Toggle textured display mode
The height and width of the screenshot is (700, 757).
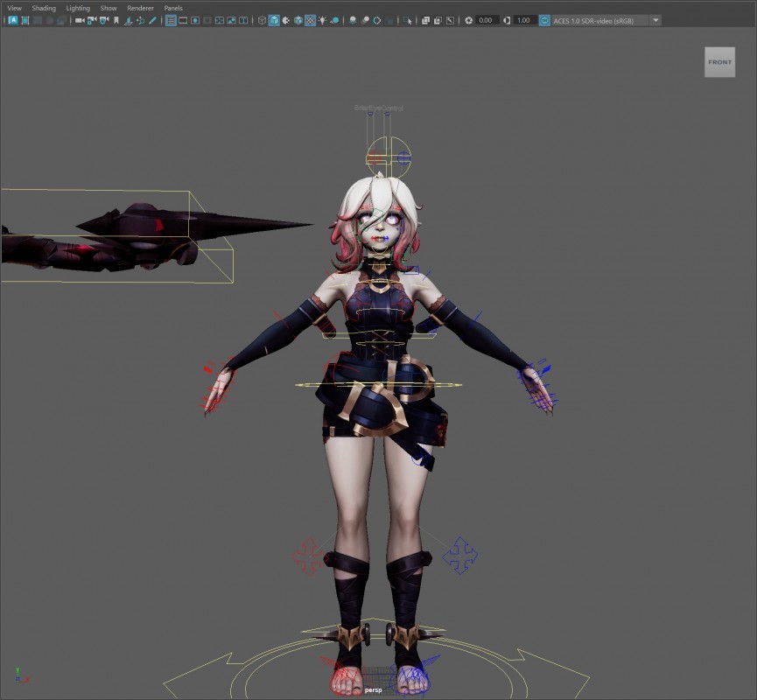pyautogui.click(x=310, y=20)
